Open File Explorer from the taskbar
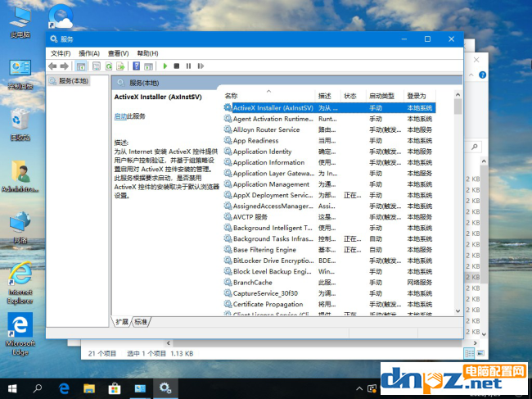The width and height of the screenshot is (532, 399). pos(89,388)
